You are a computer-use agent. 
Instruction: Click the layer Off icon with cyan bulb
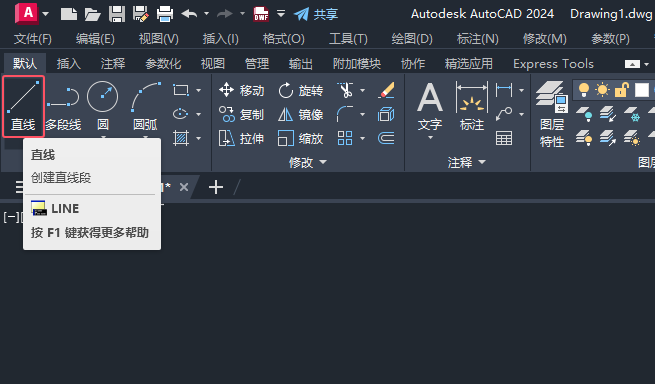584,114
